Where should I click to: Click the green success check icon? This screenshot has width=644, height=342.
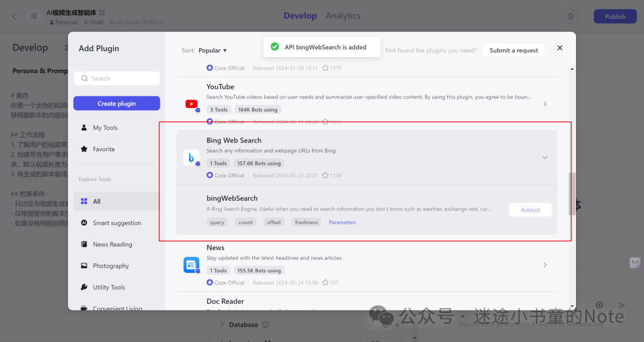click(275, 47)
